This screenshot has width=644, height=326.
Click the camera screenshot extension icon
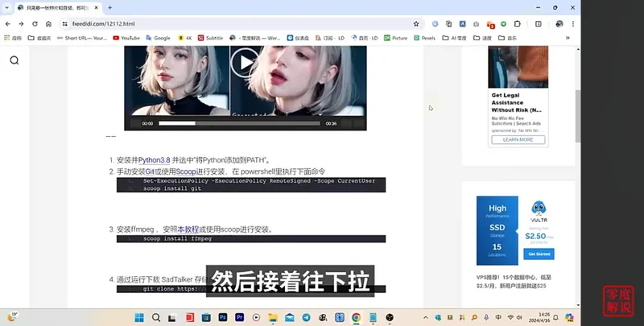(x=476, y=24)
